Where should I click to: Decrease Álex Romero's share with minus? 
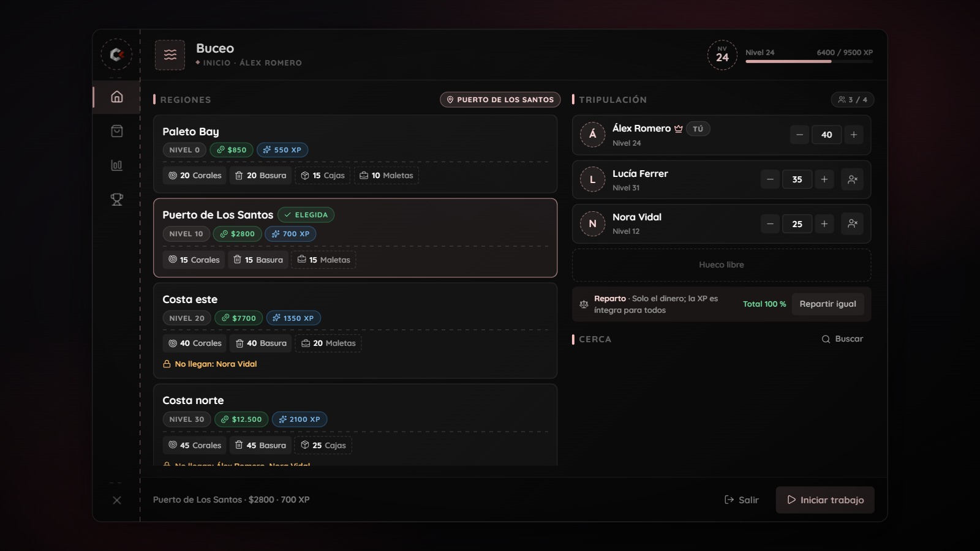[799, 135]
